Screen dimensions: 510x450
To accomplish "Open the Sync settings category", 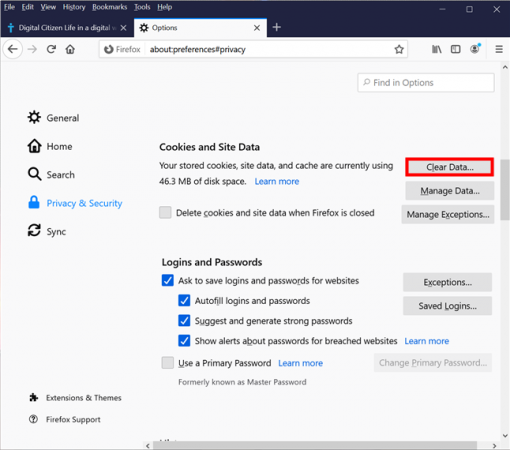I will [47, 231].
